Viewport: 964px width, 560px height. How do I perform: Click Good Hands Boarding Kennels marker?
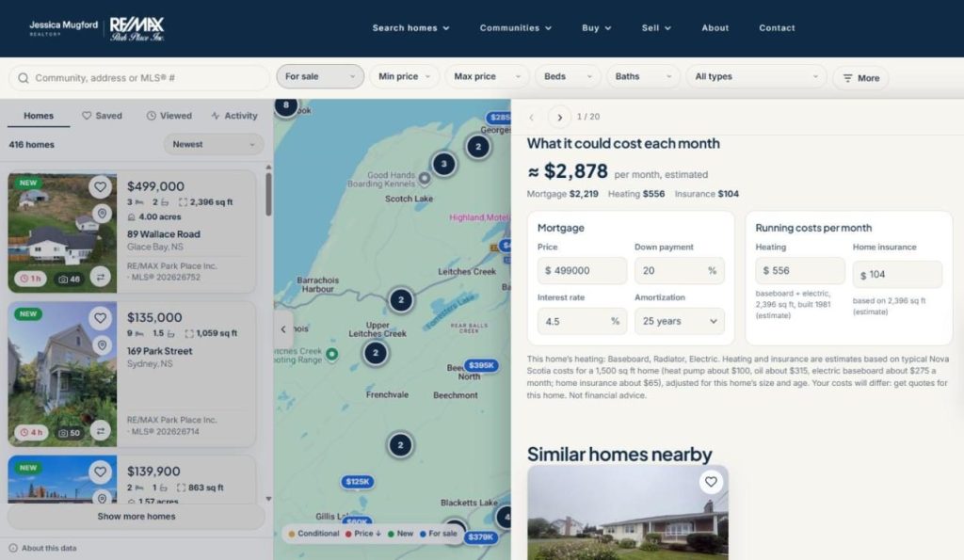pyautogui.click(x=425, y=178)
